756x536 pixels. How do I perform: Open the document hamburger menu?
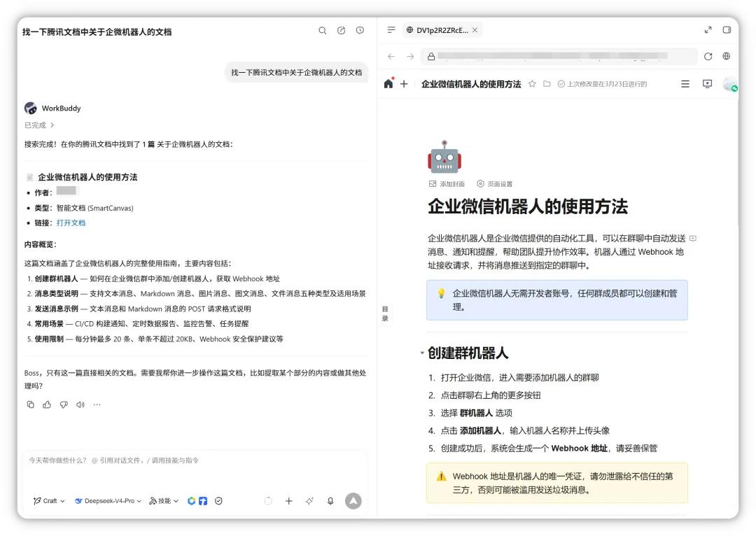coord(685,84)
